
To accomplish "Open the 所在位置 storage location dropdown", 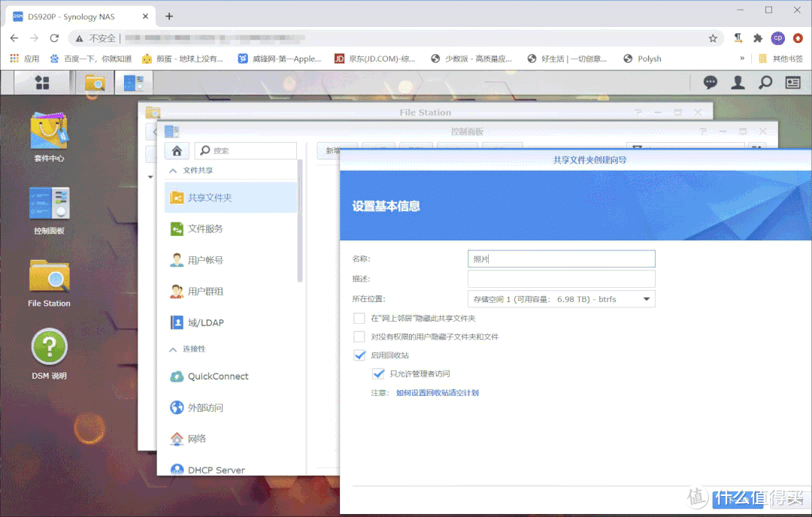I will 645,298.
